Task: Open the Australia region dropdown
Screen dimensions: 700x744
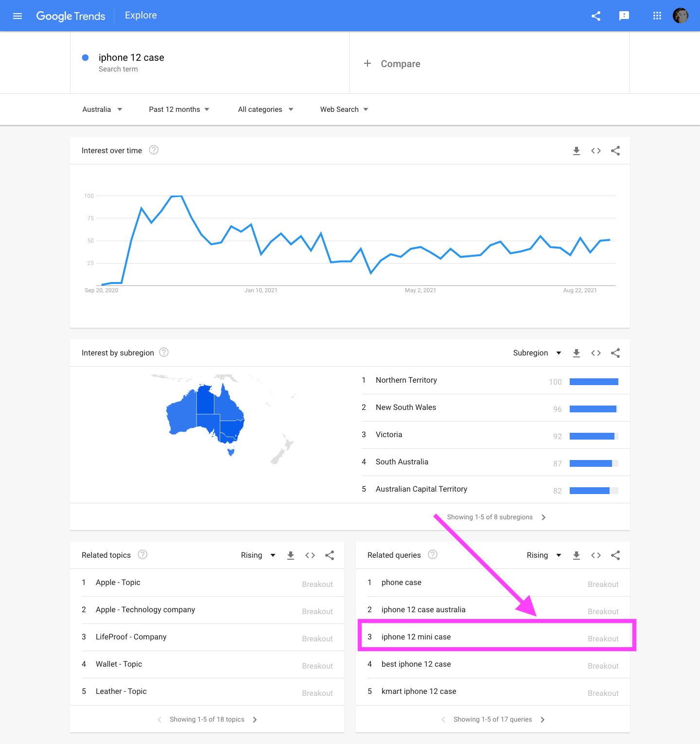Action: [x=102, y=109]
